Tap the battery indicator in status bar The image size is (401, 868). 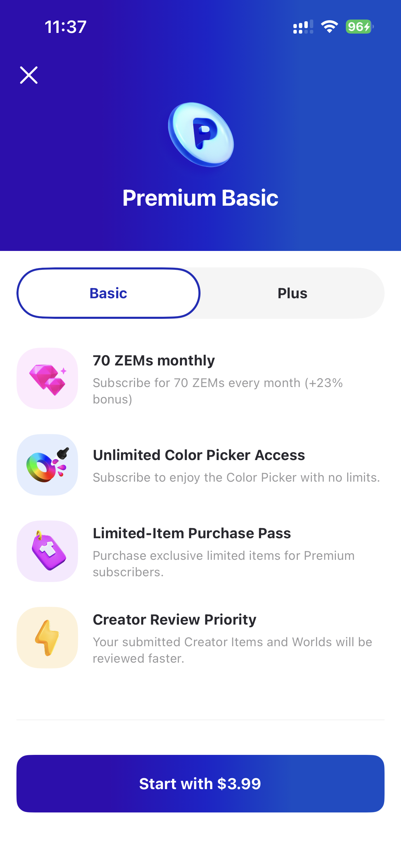(359, 27)
